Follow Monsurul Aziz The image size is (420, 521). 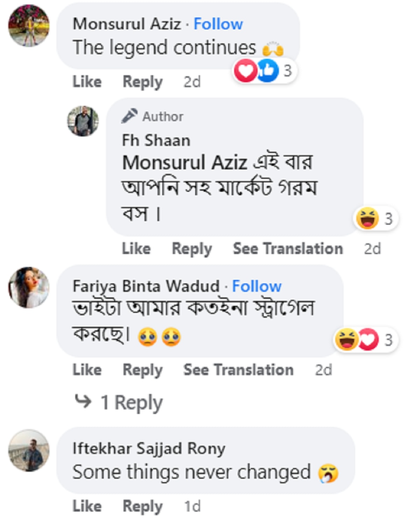click(218, 24)
